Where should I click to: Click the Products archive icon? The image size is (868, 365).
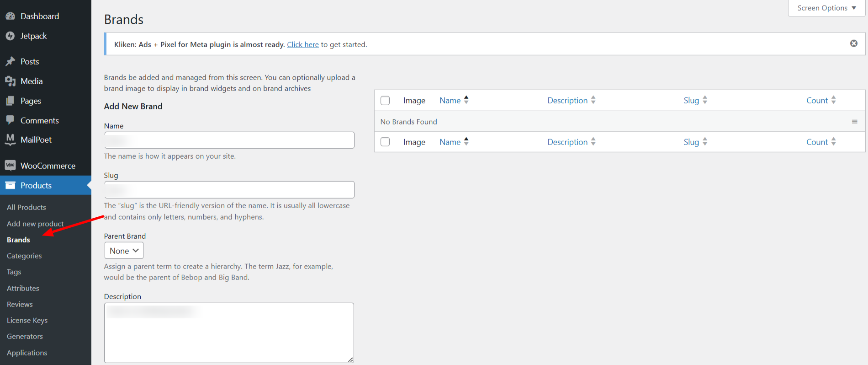pos(10,185)
